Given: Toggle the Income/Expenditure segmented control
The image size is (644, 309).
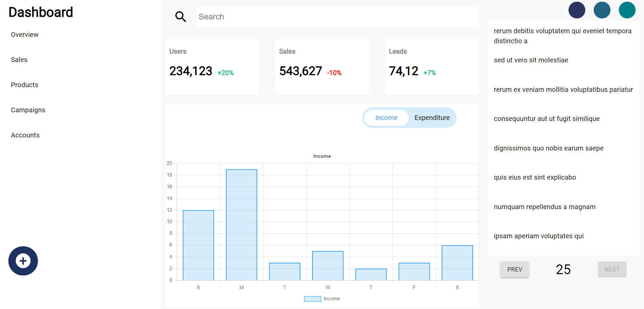Looking at the screenshot, I should [x=409, y=118].
